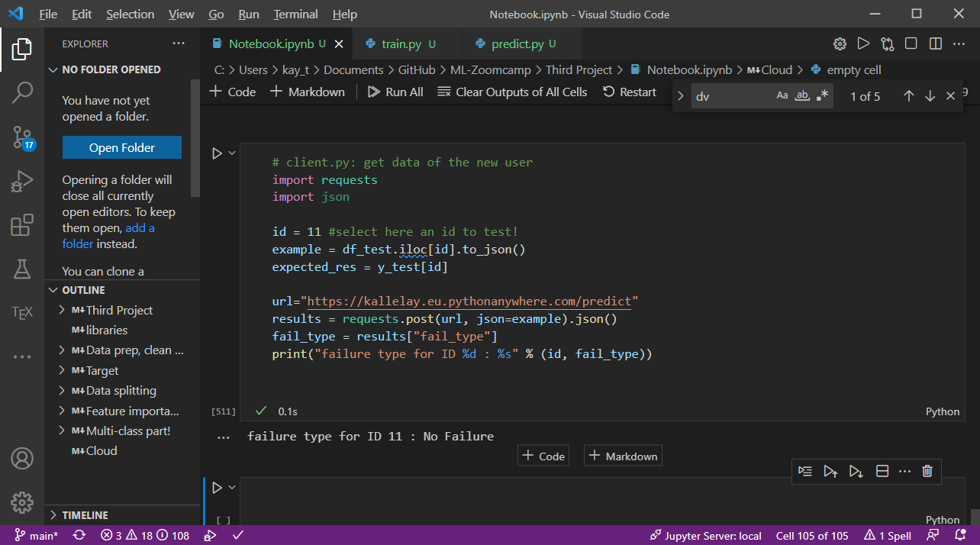The height and width of the screenshot is (545, 980).
Task: Delete the empty cell with trash icon
Action: click(927, 471)
